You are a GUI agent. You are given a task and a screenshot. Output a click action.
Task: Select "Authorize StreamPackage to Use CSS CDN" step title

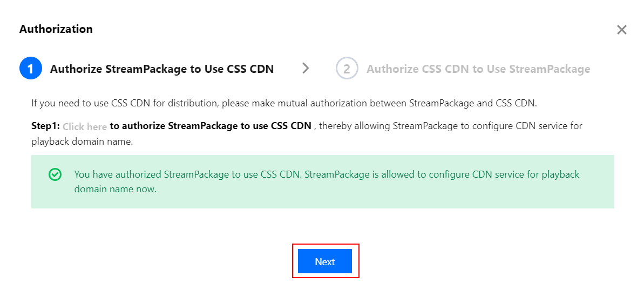(161, 69)
